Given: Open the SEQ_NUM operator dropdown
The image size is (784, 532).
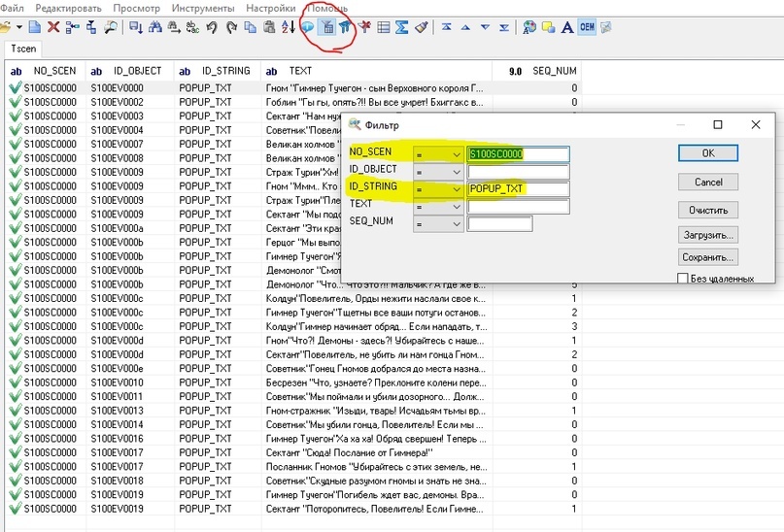Looking at the screenshot, I should [456, 223].
